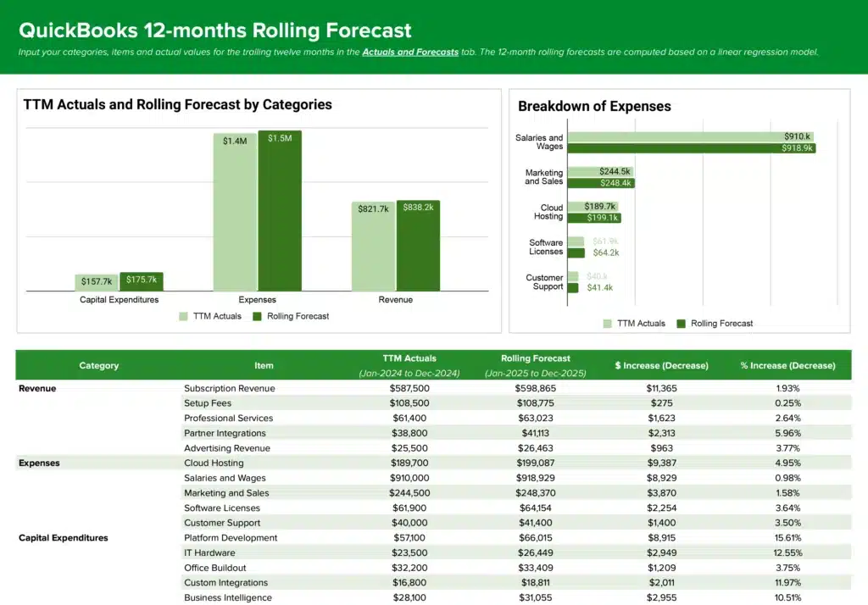
Task: Select the Professional Services item cell
Action: [228, 419]
